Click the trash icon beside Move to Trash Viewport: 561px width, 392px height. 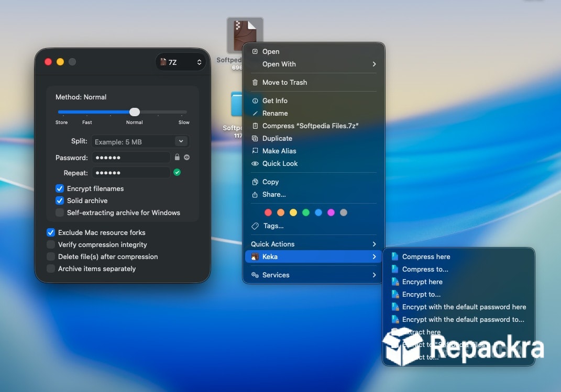pos(255,82)
